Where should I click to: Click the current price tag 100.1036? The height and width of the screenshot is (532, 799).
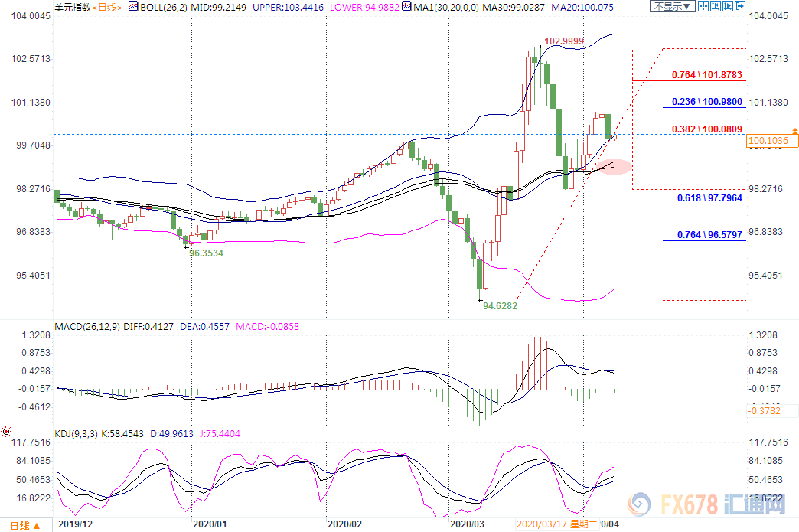(x=771, y=141)
